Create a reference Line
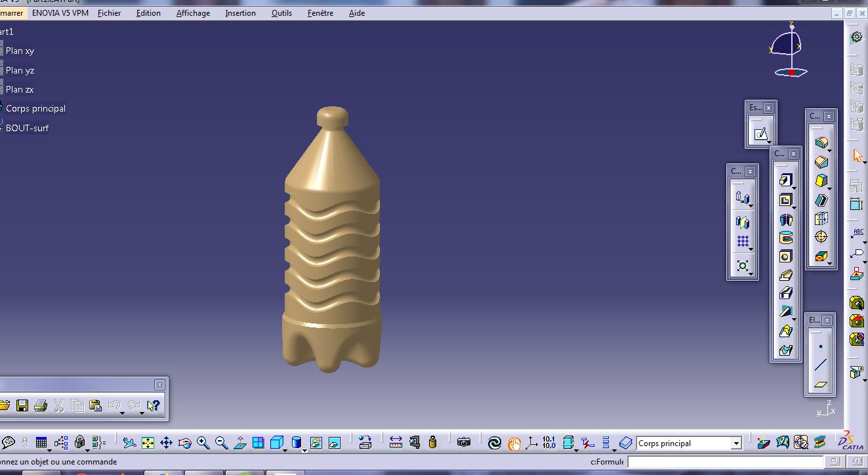Viewport: 868px width, 475px height. tap(821, 365)
